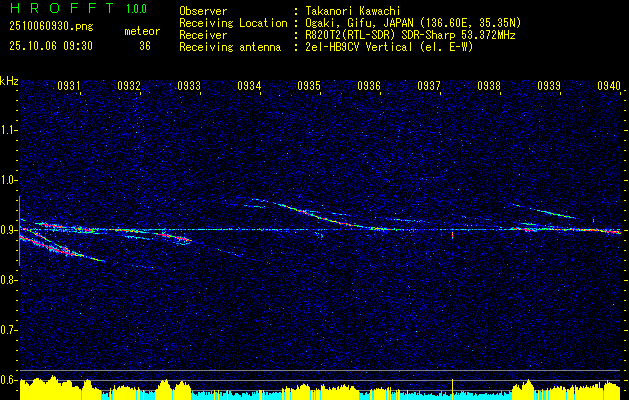Click the 0931 time marker
The height and width of the screenshot is (400, 629).
click(x=69, y=86)
